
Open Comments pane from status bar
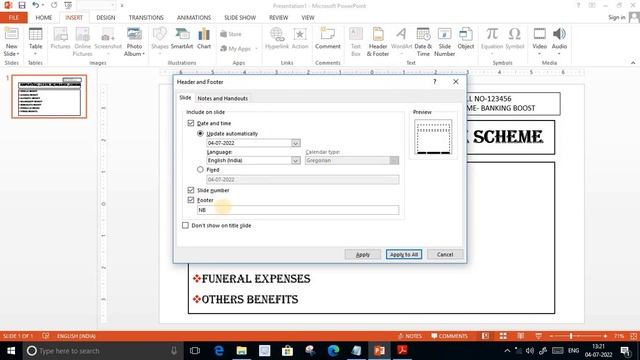pos(449,336)
